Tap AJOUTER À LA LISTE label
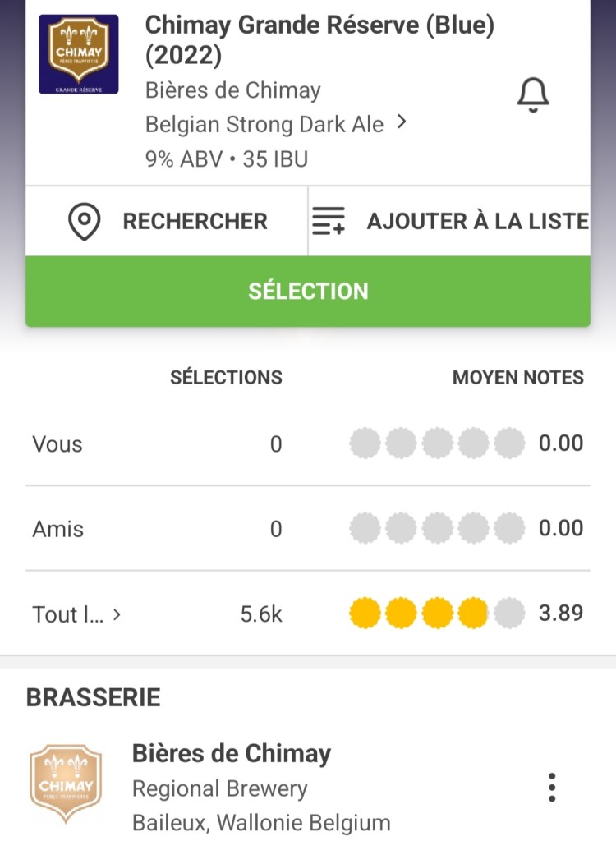 point(477,222)
